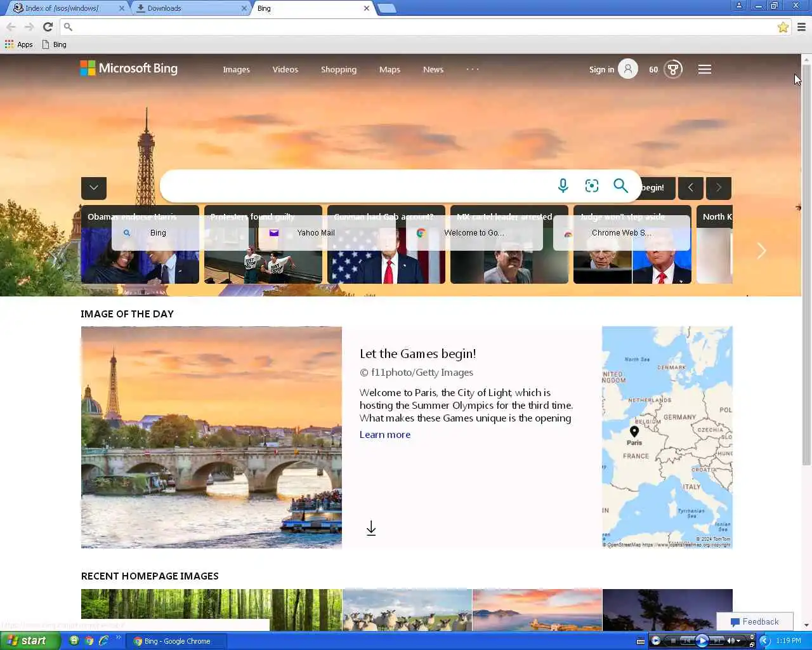Open Chrome user profile button in title bar
This screenshot has height=650, width=812.
pyautogui.click(x=738, y=6)
